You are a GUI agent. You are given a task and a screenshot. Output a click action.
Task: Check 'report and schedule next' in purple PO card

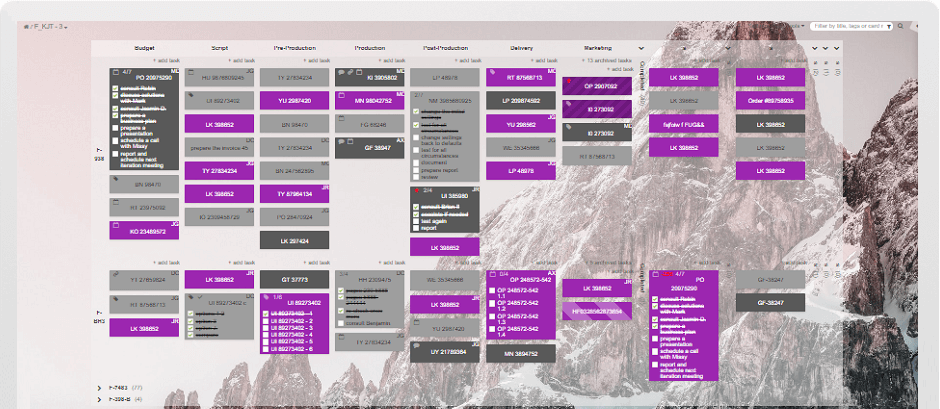(x=655, y=365)
